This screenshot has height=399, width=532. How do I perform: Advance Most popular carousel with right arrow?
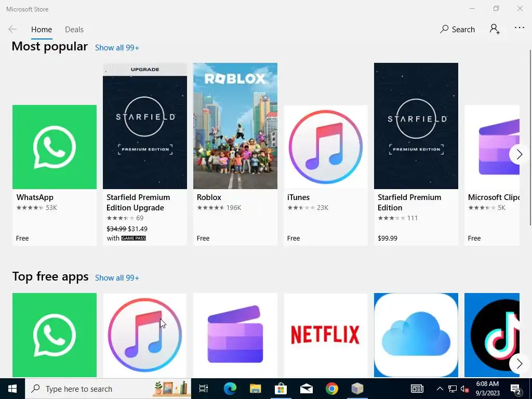(x=519, y=154)
